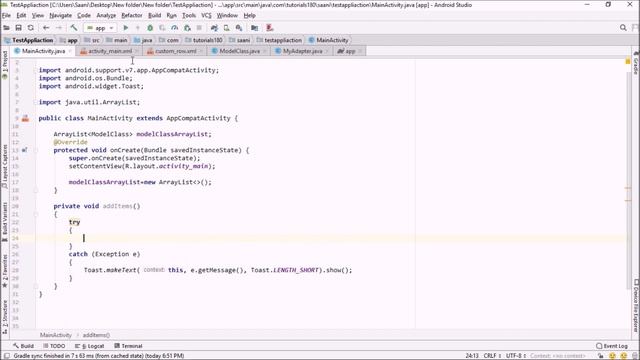Screen dimensions: 640x360
Task: Select the src breadcrumb folder
Action: pyautogui.click(x=92, y=40)
